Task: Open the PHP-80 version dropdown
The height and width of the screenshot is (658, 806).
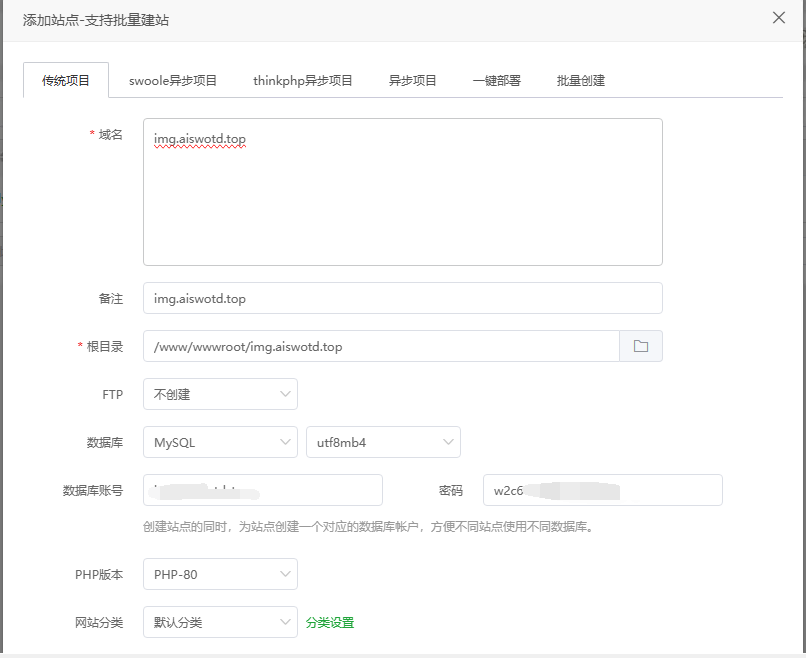Action: pyautogui.click(x=220, y=574)
